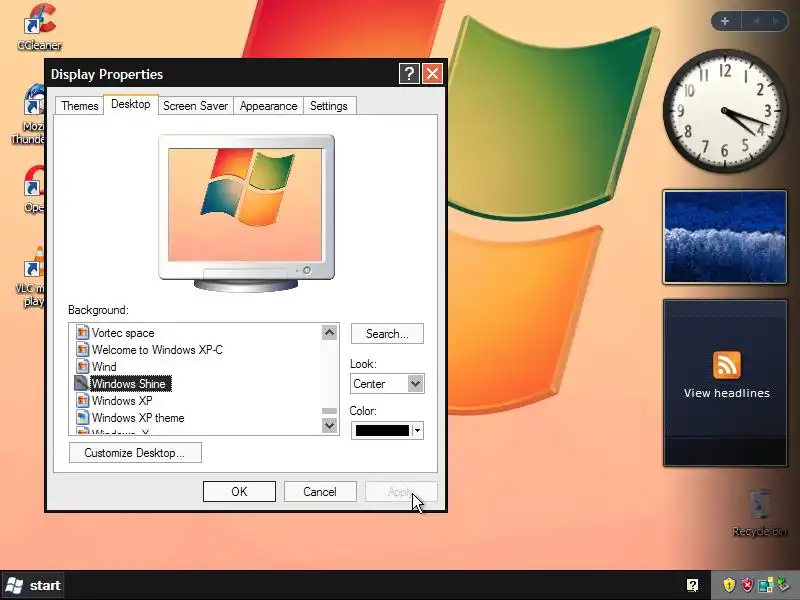Click the Safely Remove Hardware tray icon
Viewport: 800px width, 600px height.
(x=783, y=584)
